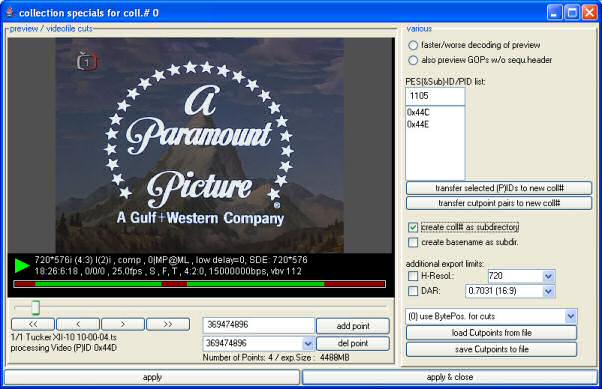602x389 pixels.
Task: Select also preview GOPs w/o sequ.header
Action: tap(413, 60)
